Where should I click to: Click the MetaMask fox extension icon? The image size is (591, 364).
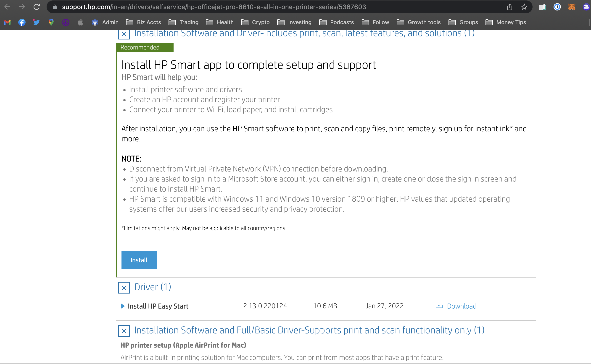click(x=572, y=7)
